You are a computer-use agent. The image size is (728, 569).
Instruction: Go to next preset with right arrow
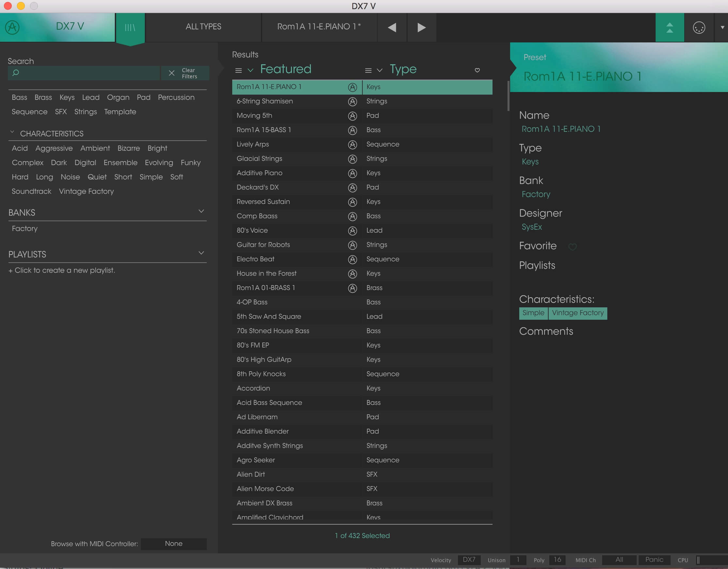pos(422,27)
